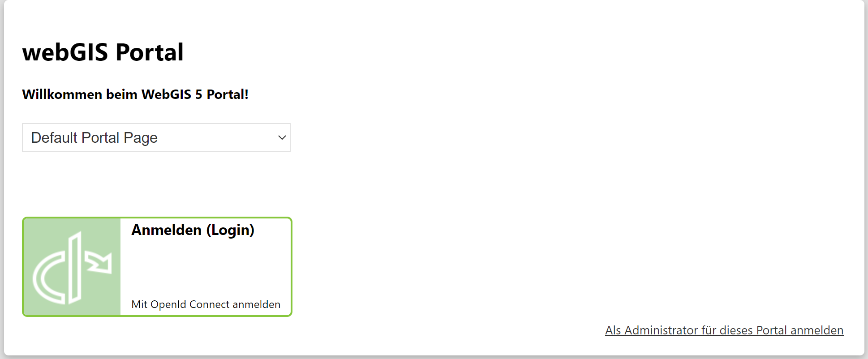This screenshot has width=868, height=359.
Task: Click the '(Login)' word in tile title
Action: coord(230,230)
